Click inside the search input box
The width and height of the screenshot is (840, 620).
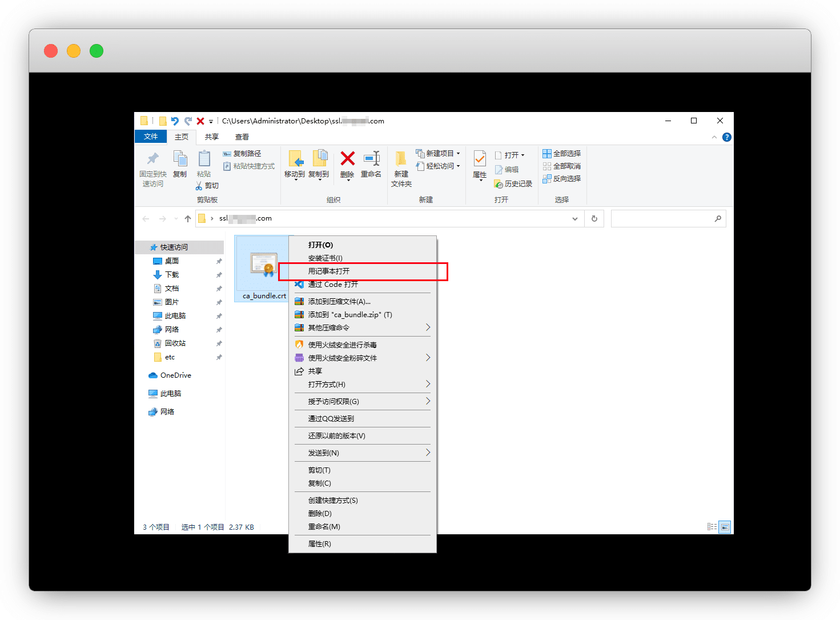661,219
